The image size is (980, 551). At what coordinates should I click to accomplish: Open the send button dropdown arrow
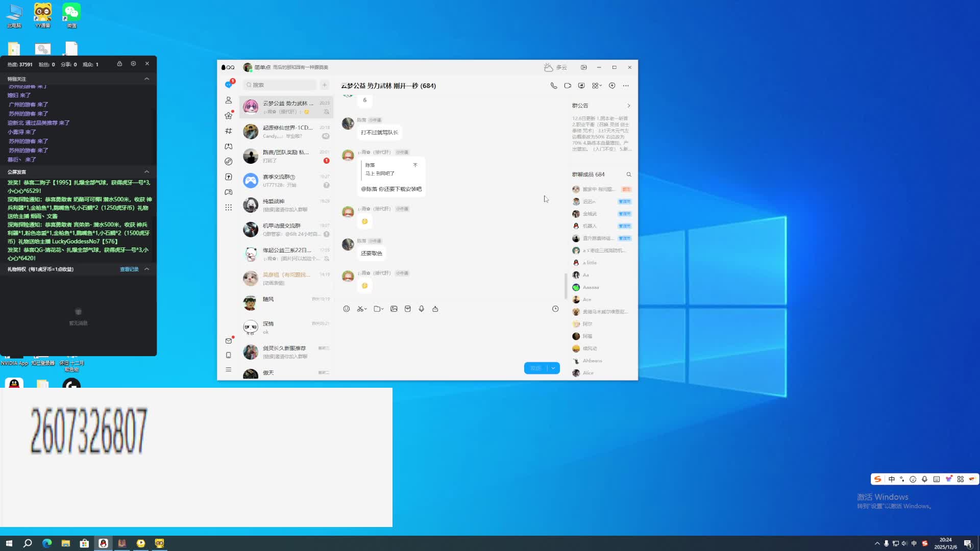coord(553,368)
